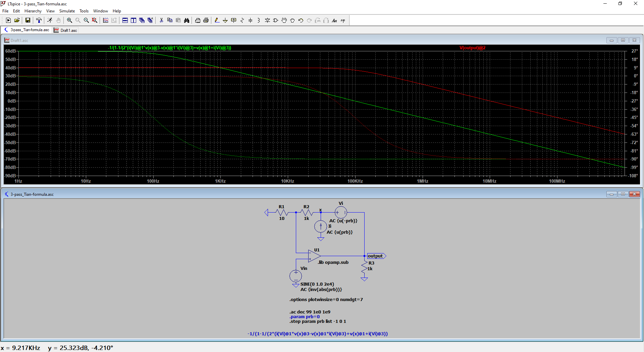Select the Draw Wire pencil tool

pyautogui.click(x=217, y=20)
